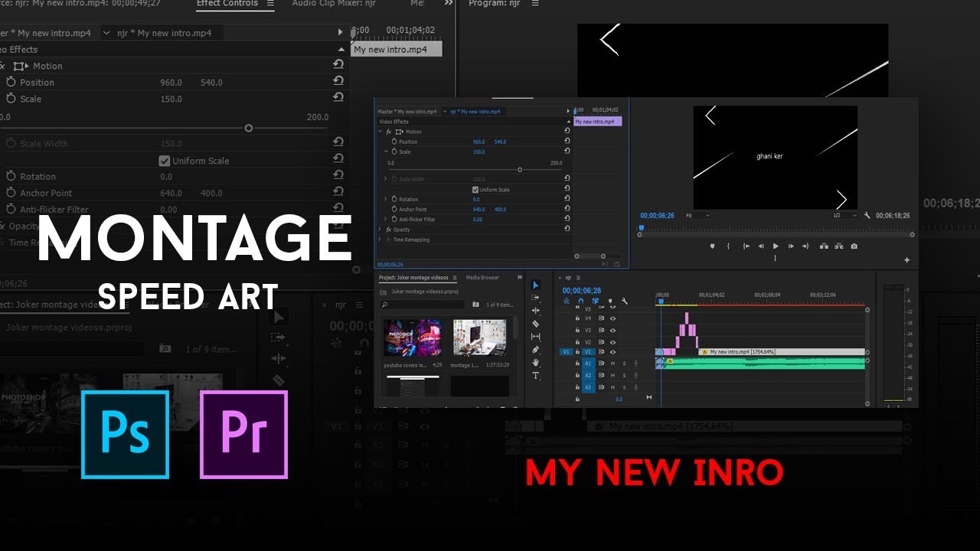Open 1/2 playback resolution dropdown in inset monitor
The height and width of the screenshot is (551, 980).
point(844,216)
